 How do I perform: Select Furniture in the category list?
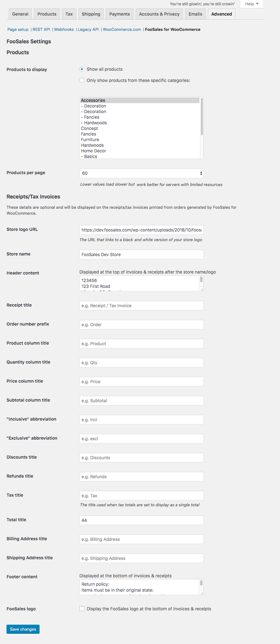(90, 140)
